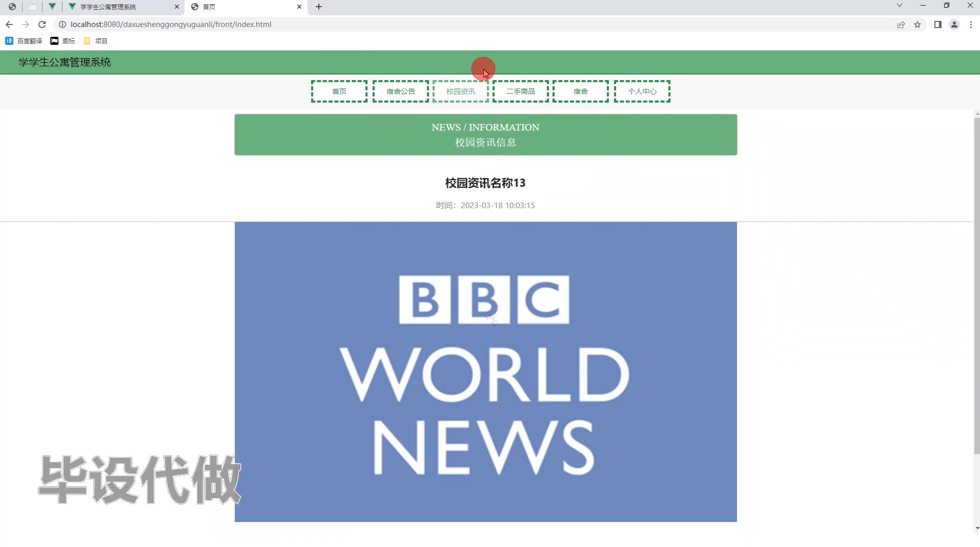980x547 pixels.
Task: Open the Chrome profile menu
Action: (954, 24)
